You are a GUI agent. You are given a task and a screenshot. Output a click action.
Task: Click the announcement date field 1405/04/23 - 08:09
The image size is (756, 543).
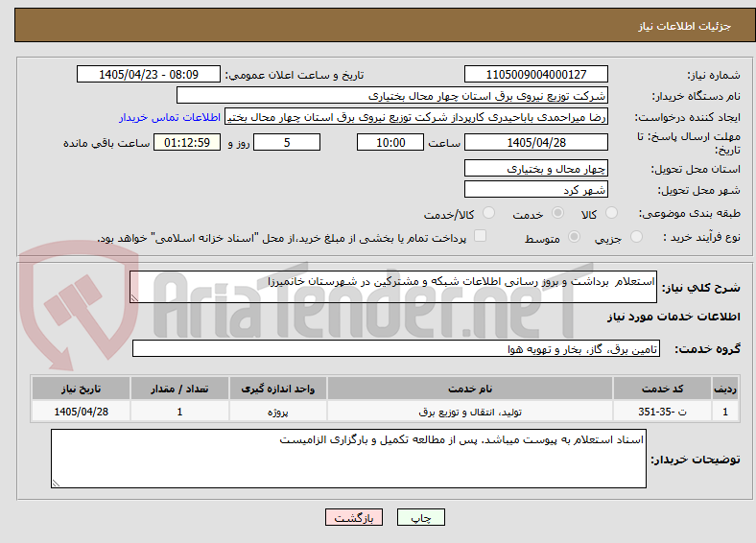[149, 74]
